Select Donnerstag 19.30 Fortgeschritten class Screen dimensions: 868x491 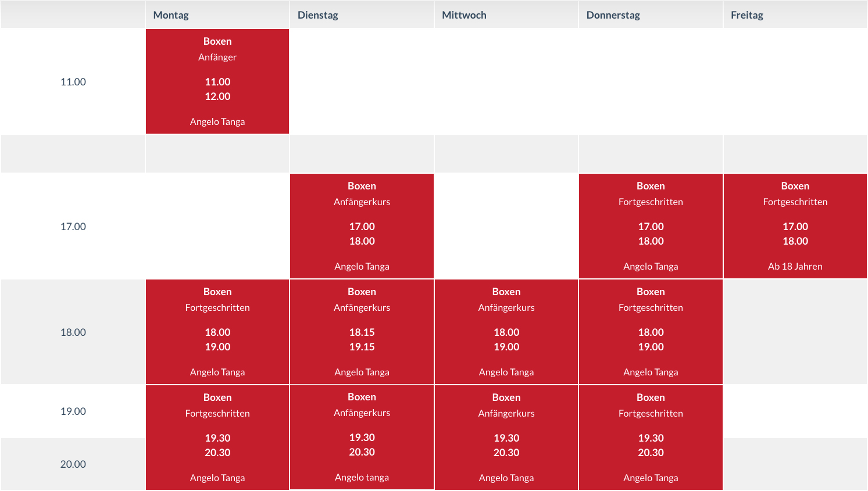pos(651,438)
